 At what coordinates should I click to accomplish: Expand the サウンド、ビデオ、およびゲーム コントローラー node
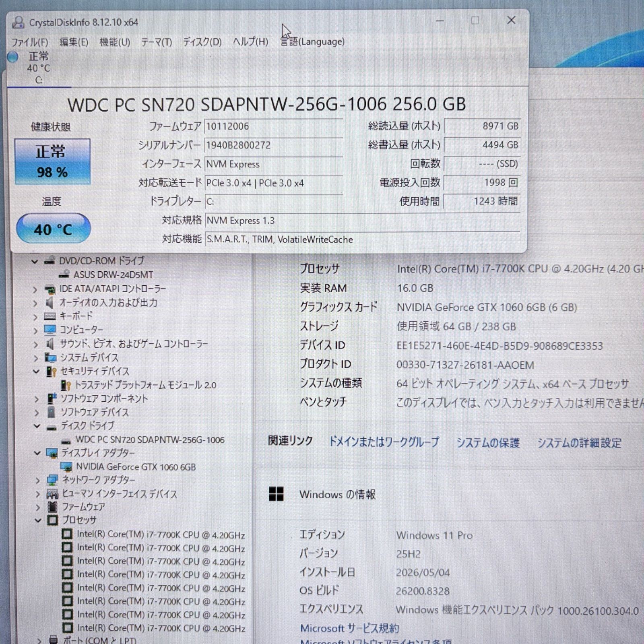click(x=36, y=345)
